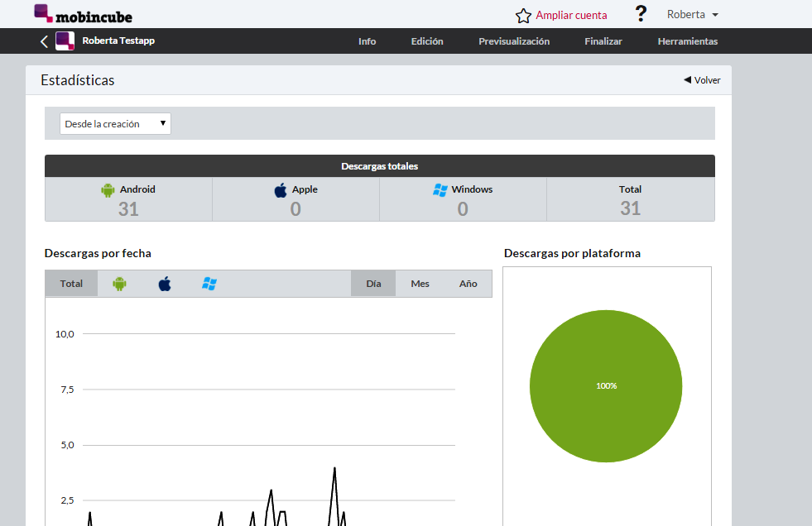The width and height of the screenshot is (812, 526).
Task: Open the 'Desde la creación' period dropdown
Action: click(115, 123)
